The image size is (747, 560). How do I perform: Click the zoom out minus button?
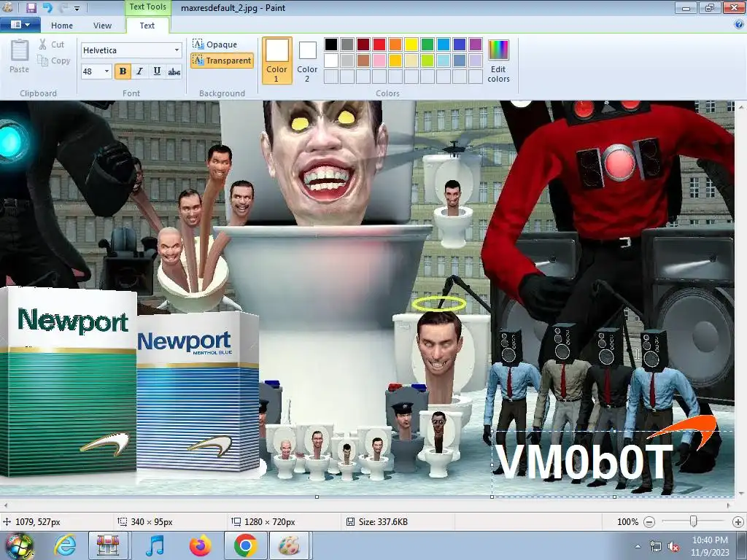pos(649,522)
